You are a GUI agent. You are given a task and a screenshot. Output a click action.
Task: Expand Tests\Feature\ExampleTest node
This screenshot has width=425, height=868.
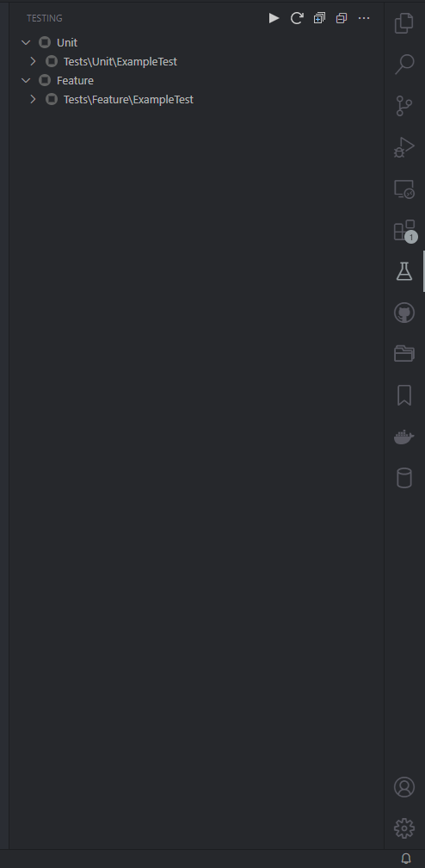coord(33,99)
